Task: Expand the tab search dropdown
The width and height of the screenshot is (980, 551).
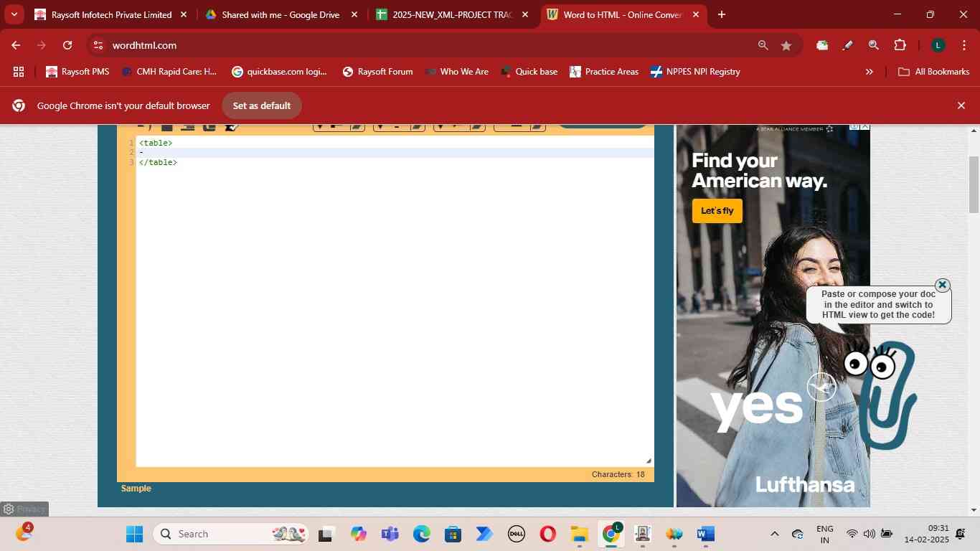Action: pos(14,14)
